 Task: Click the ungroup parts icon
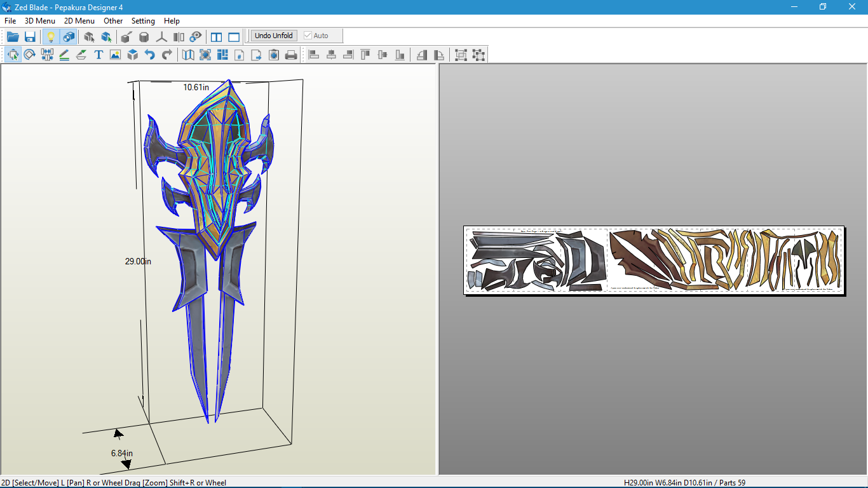coord(478,55)
